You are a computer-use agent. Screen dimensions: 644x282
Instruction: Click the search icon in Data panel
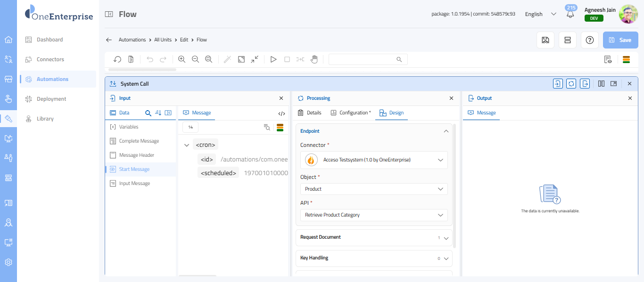click(148, 113)
